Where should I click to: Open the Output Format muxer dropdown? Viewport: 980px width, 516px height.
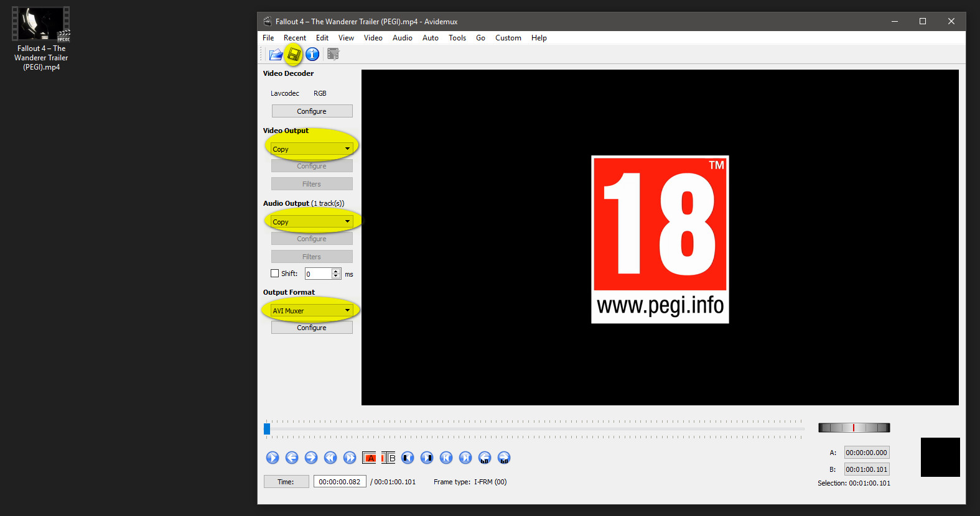point(312,310)
